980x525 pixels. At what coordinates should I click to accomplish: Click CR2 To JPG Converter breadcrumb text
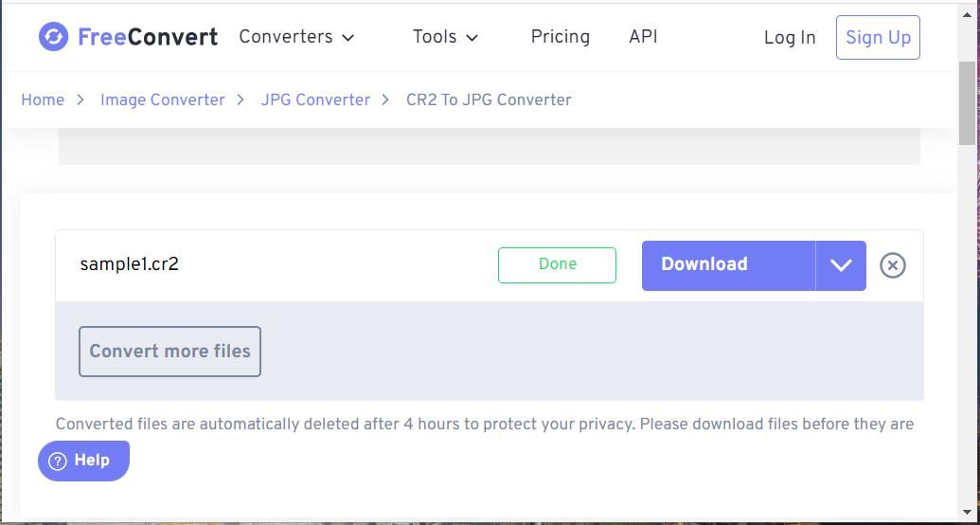point(489,100)
